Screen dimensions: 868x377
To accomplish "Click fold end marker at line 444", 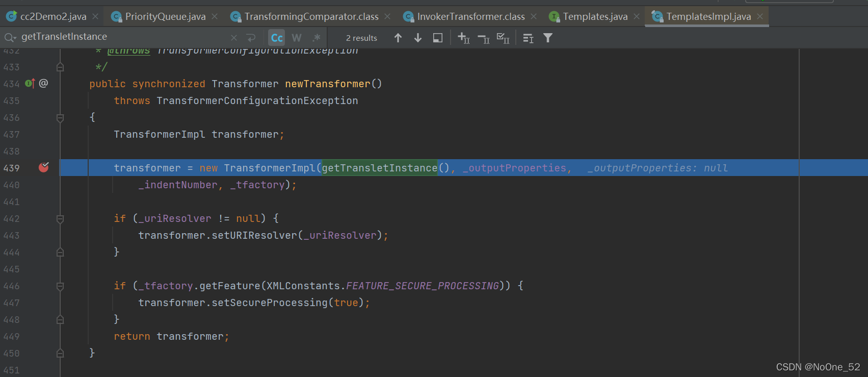I will click(x=60, y=252).
